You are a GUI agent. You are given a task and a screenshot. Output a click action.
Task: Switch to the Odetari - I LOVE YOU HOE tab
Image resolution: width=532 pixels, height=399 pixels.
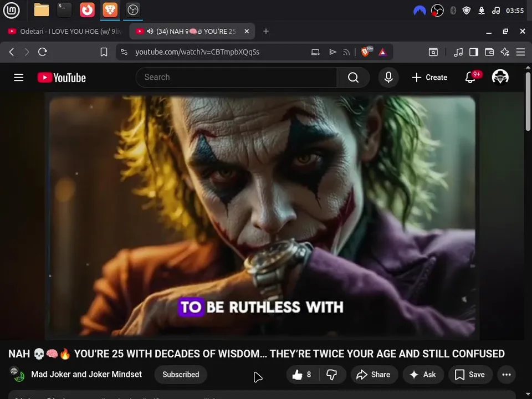(x=64, y=31)
